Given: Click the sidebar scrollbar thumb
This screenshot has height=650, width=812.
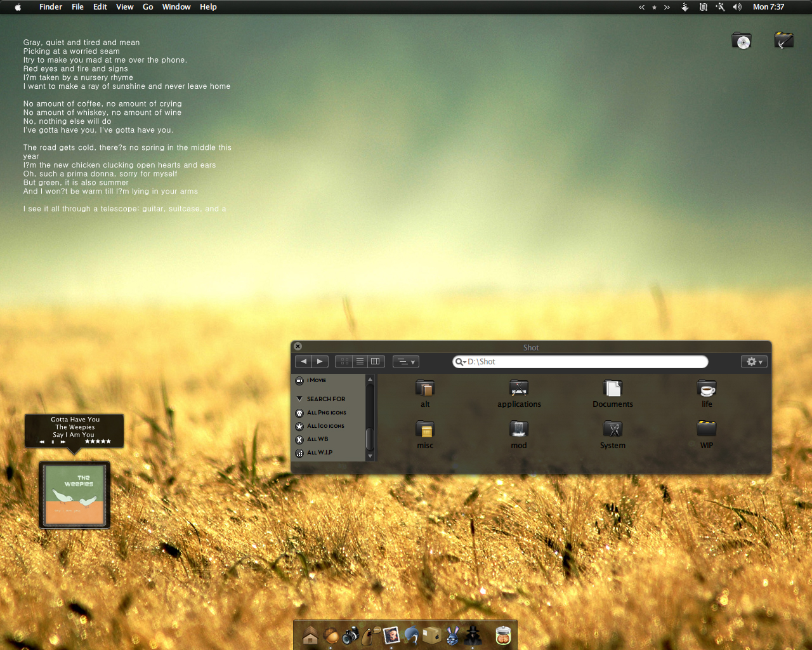Looking at the screenshot, I should pos(370,438).
